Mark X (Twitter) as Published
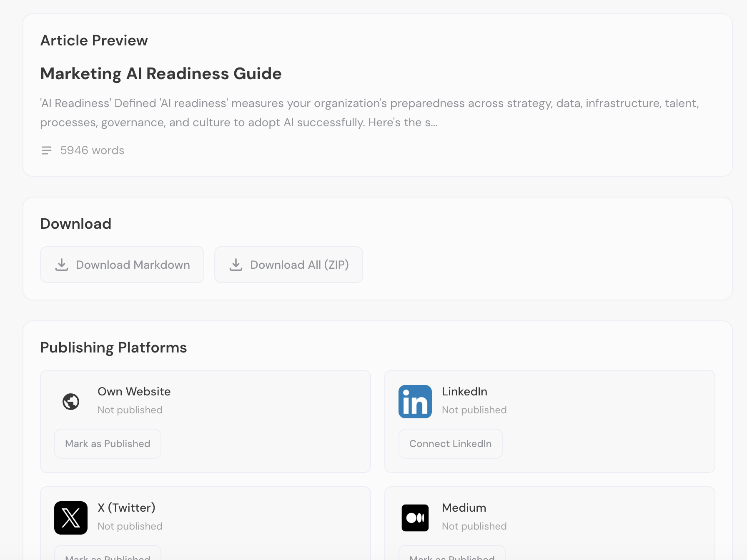The image size is (747, 560). pyautogui.click(x=107, y=556)
